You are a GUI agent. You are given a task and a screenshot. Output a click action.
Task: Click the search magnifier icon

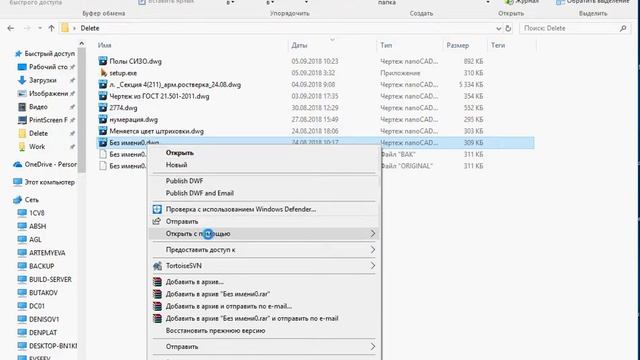623,28
